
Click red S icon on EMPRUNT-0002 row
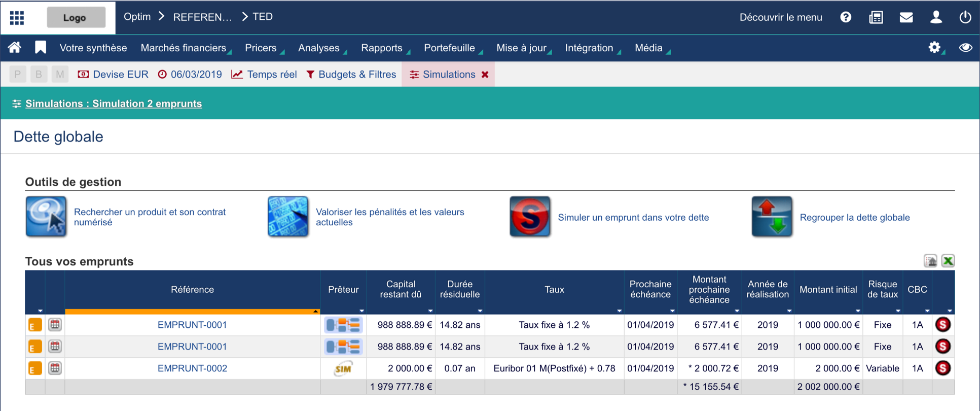[x=943, y=368]
